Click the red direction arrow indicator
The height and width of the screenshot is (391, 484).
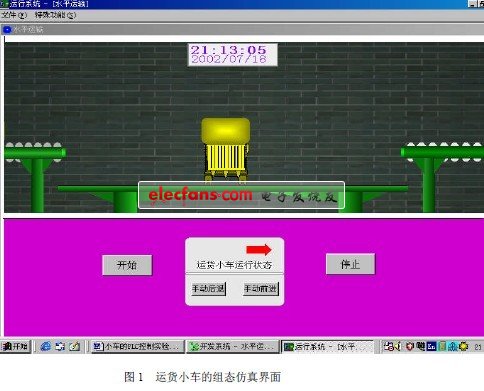[259, 250]
